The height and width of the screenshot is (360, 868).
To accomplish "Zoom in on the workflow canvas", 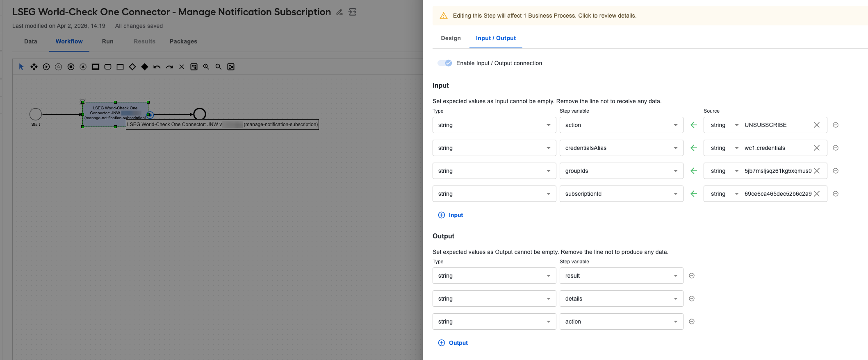I will pos(206,67).
